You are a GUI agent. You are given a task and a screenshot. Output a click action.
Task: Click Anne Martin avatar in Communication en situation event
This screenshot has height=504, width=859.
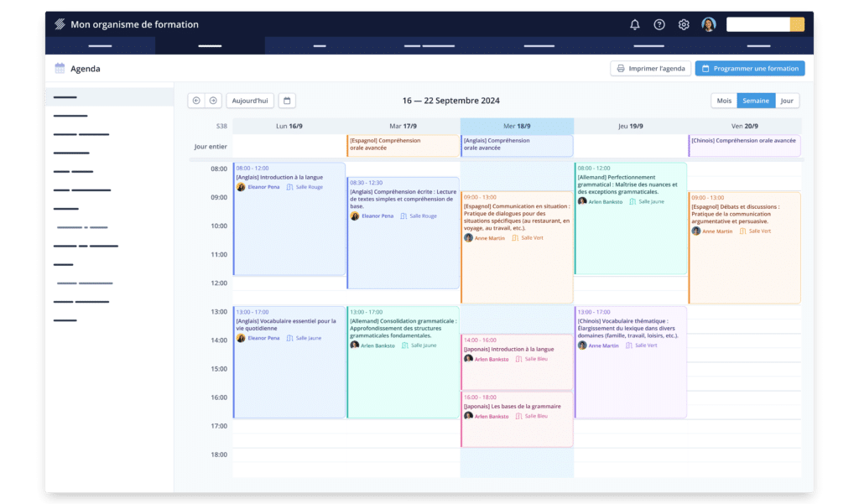click(x=468, y=238)
